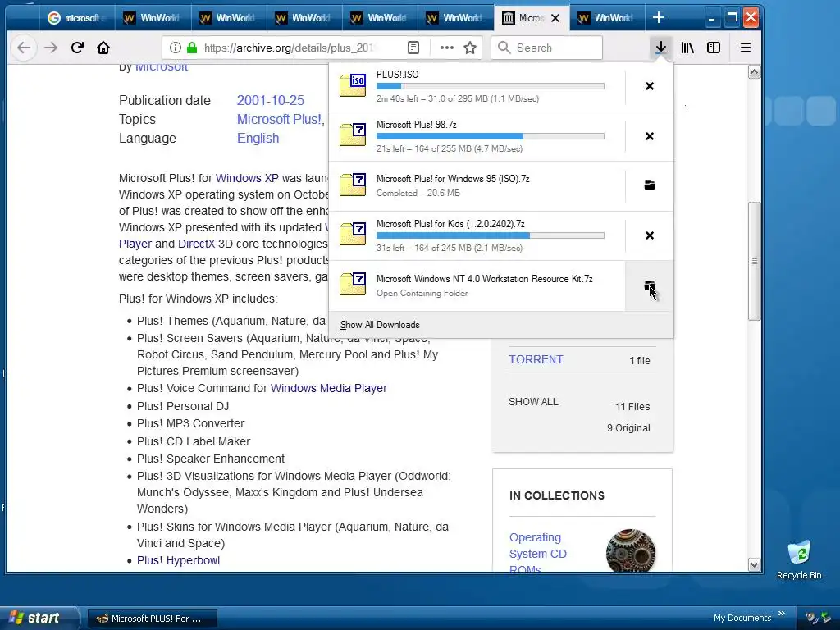Click the TORRENT download option
Screen dimensions: 840x630
pyautogui.click(x=536, y=359)
